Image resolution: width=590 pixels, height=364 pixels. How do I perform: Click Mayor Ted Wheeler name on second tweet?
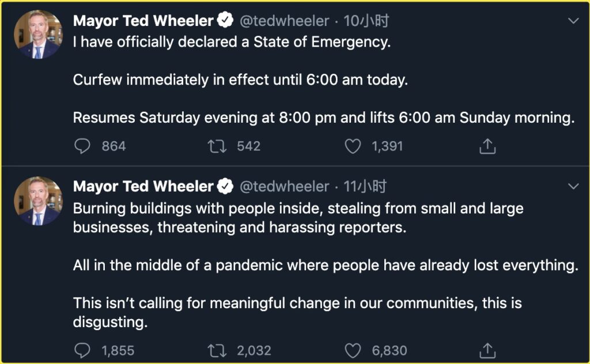pyautogui.click(x=143, y=187)
